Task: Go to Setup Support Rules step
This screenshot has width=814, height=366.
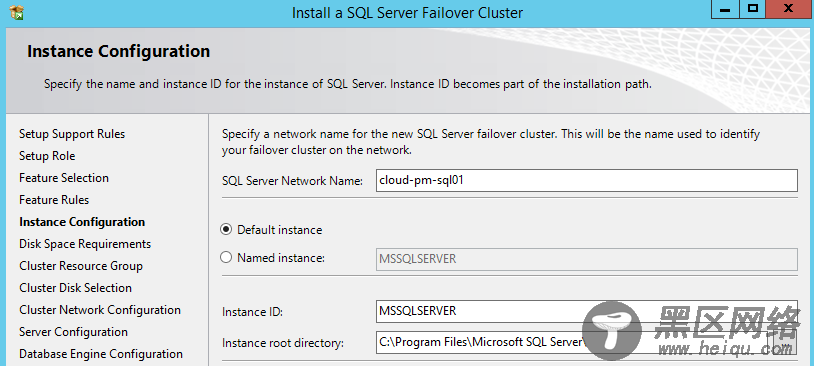Action: coord(72,134)
